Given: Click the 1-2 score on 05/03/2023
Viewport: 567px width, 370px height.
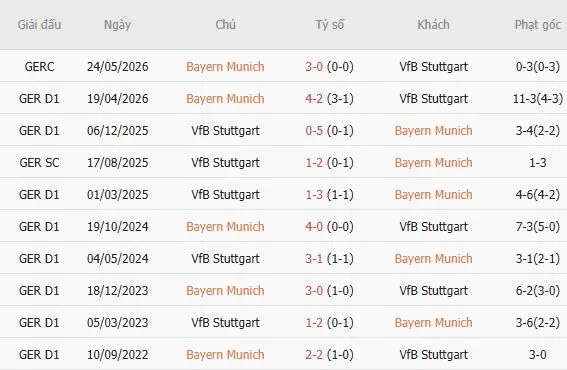Looking at the screenshot, I should 314,323.
